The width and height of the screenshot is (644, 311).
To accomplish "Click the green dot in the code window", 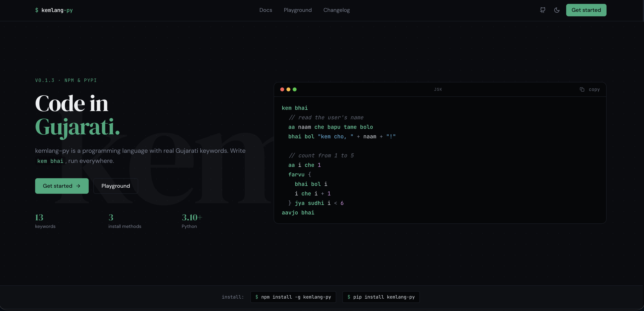I will point(294,89).
